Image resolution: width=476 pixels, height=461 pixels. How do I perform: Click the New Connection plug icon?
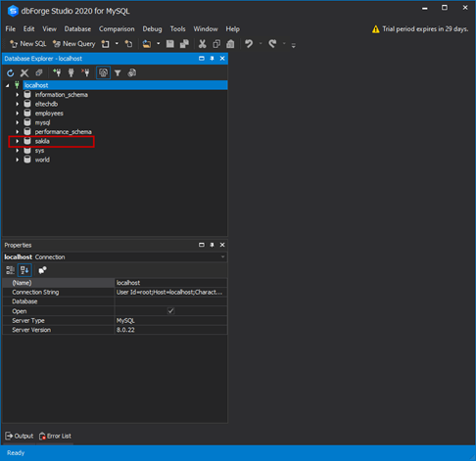click(x=57, y=72)
